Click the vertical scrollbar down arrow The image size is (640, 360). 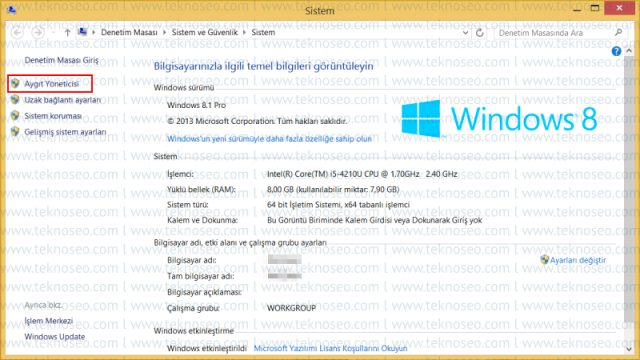pos(629,349)
